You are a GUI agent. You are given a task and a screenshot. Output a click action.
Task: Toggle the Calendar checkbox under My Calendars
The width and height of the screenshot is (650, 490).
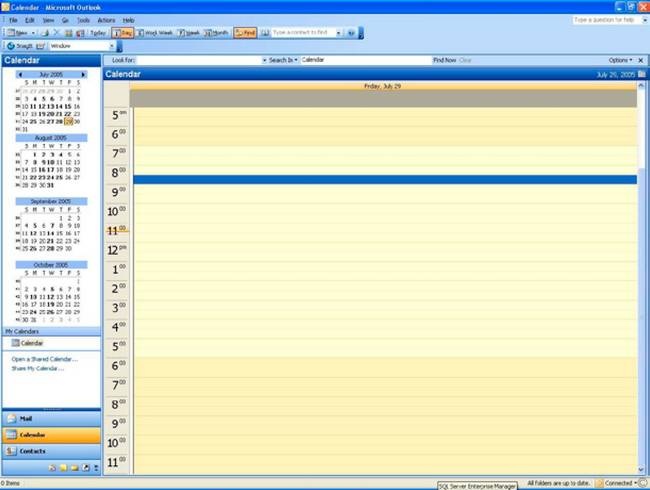15,343
